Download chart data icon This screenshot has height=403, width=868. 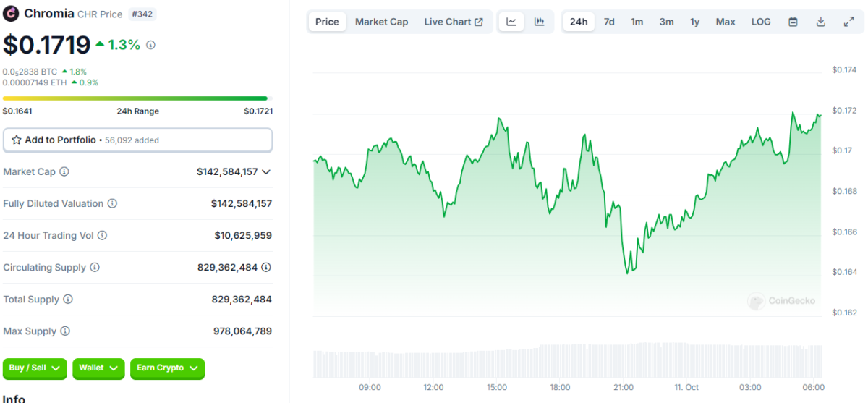(x=821, y=22)
